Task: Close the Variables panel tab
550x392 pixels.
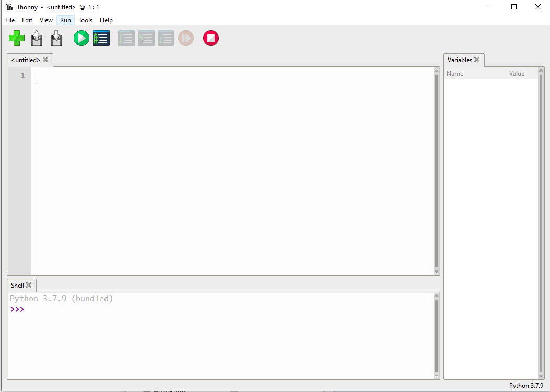Action: click(x=477, y=60)
